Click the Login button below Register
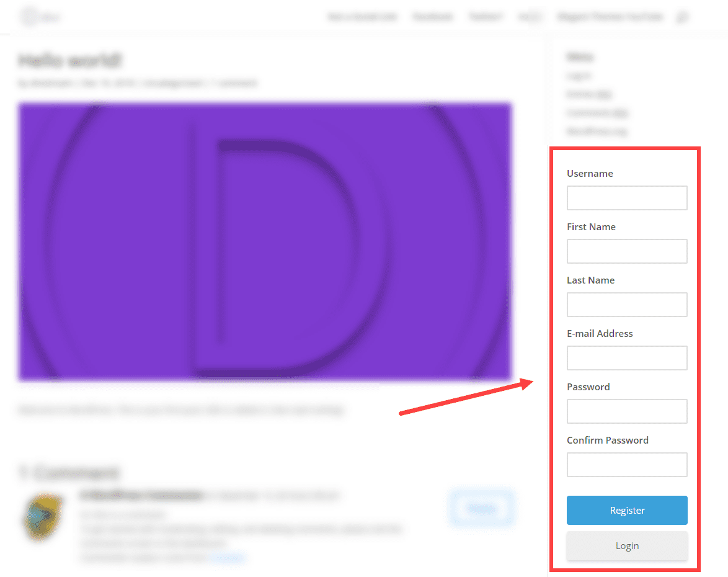This screenshot has width=728, height=577. click(627, 545)
